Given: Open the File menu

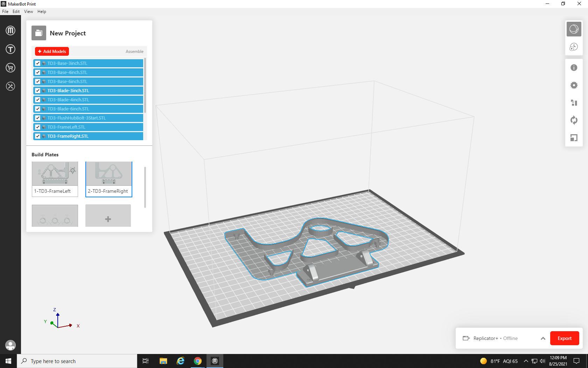Looking at the screenshot, I should point(5,12).
